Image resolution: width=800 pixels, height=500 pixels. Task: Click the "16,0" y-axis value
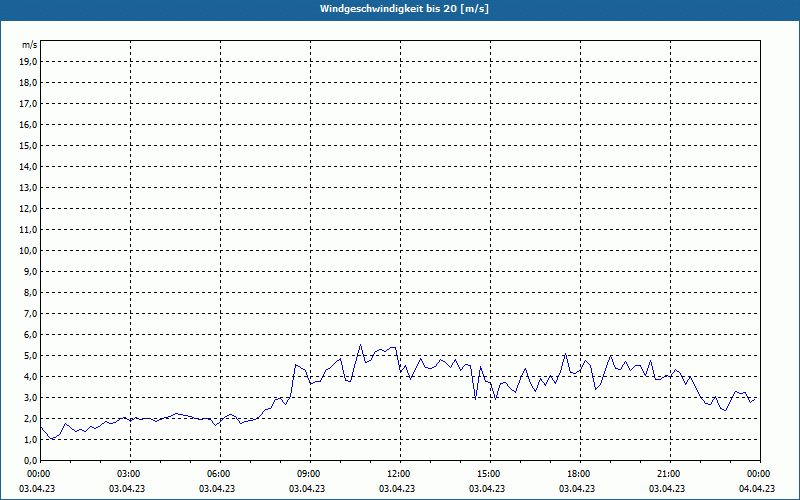28,124
